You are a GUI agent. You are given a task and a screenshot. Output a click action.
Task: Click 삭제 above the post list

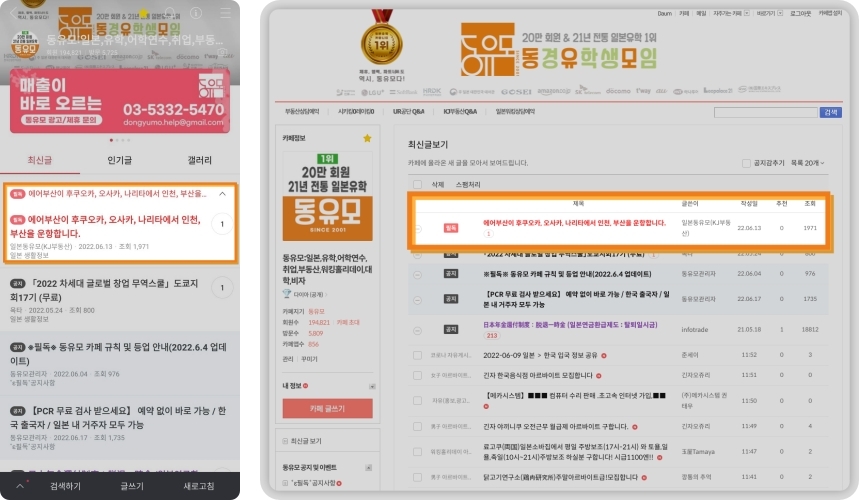[x=438, y=185]
